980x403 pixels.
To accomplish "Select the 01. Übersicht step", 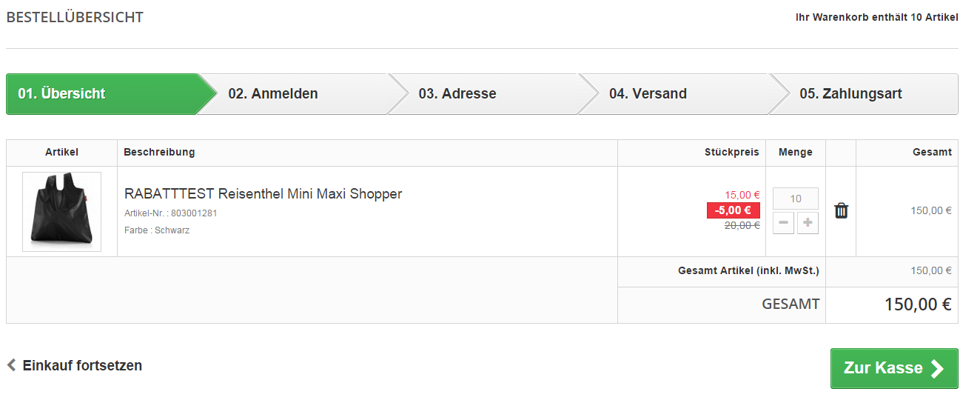I will coord(62,94).
